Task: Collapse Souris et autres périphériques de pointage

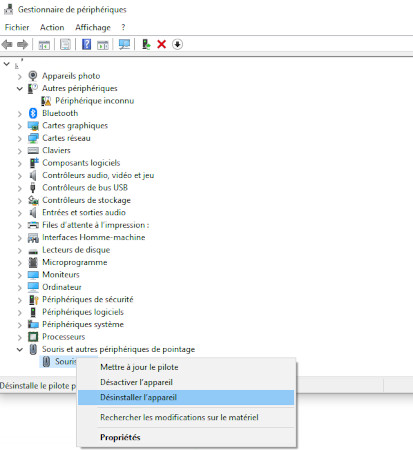Action: coord(20,349)
